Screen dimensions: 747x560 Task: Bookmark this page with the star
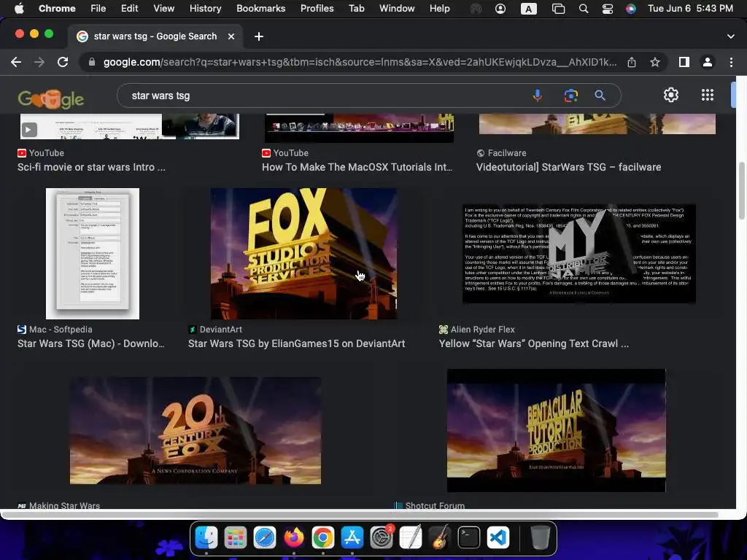click(655, 63)
